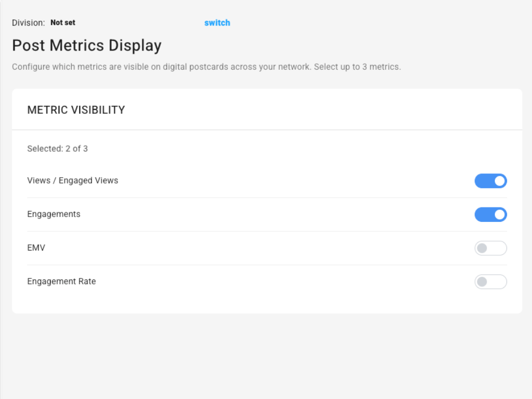532x399 pixels.
Task: Click the "Selected: 2 of 3" counter
Action: click(57, 149)
